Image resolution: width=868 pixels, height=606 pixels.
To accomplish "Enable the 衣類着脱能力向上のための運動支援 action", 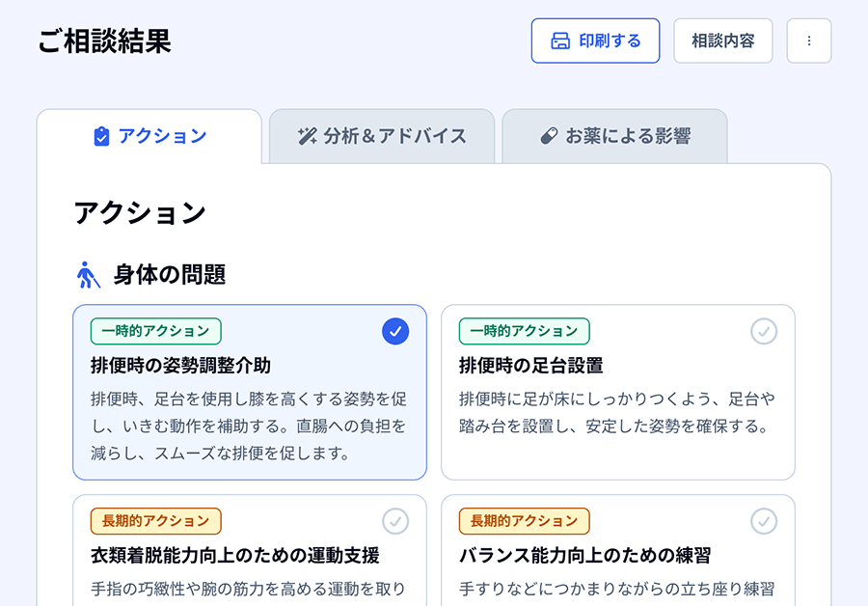I will tap(395, 521).
